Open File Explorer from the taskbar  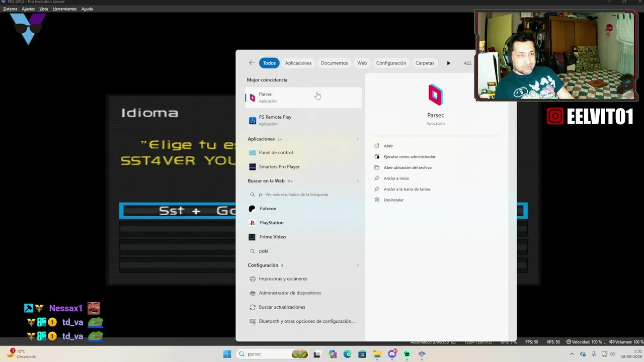377,354
